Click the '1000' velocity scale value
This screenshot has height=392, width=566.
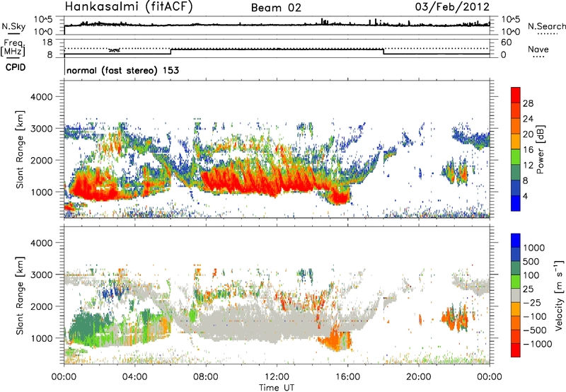tap(533, 248)
